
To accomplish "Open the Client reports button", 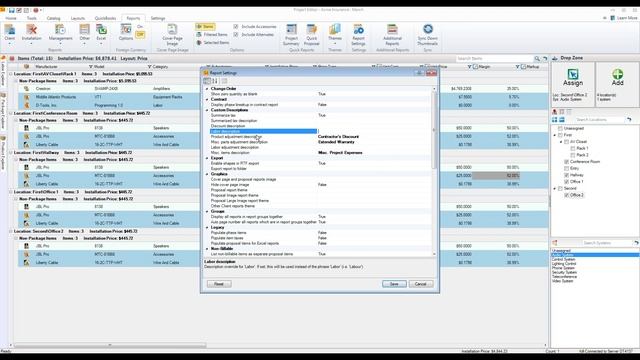I will tap(9, 33).
